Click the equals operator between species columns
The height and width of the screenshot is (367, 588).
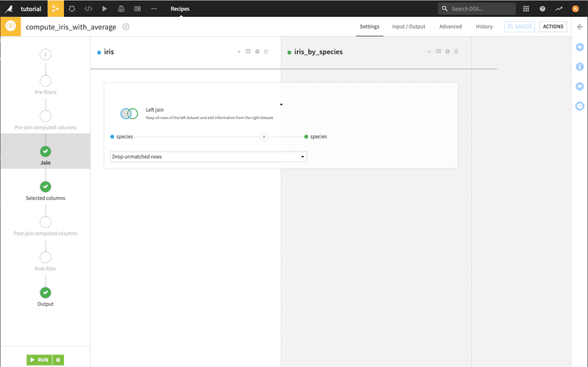click(264, 137)
